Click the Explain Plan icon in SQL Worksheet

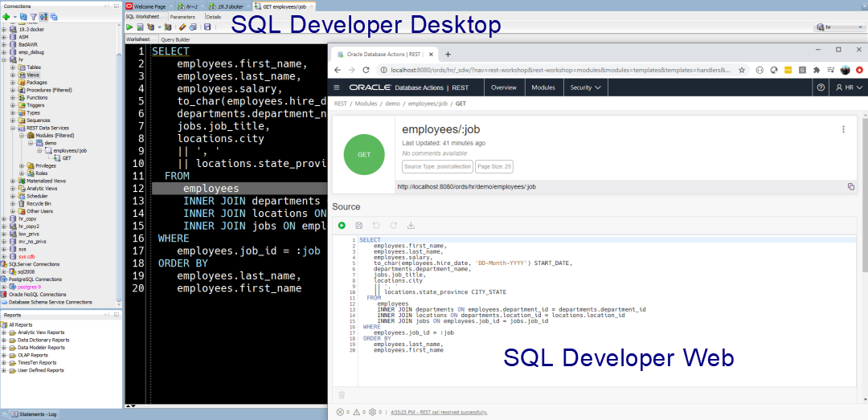tap(150, 27)
